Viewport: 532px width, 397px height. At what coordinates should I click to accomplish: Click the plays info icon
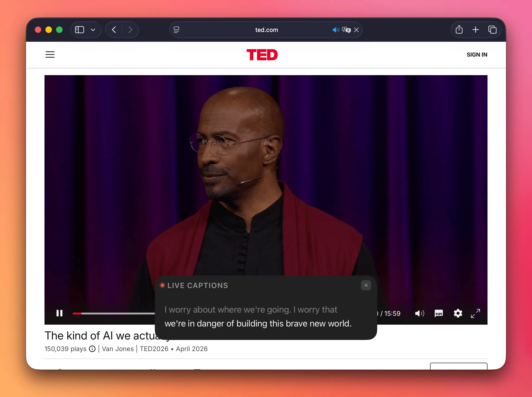tap(92, 349)
